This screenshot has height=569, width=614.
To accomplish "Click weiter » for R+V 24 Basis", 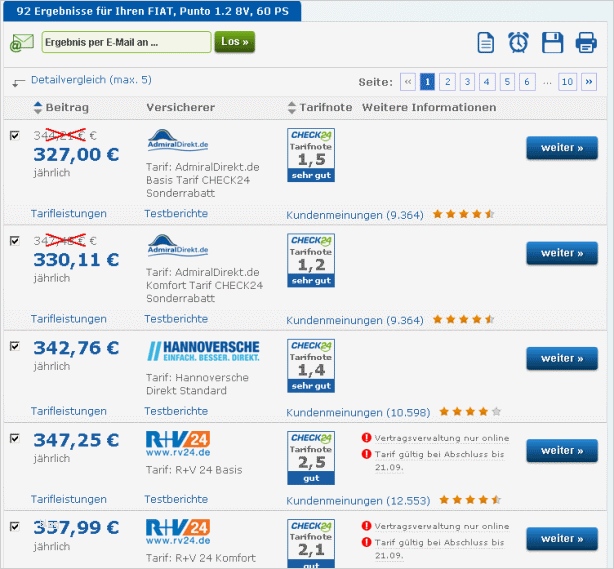I will [562, 450].
